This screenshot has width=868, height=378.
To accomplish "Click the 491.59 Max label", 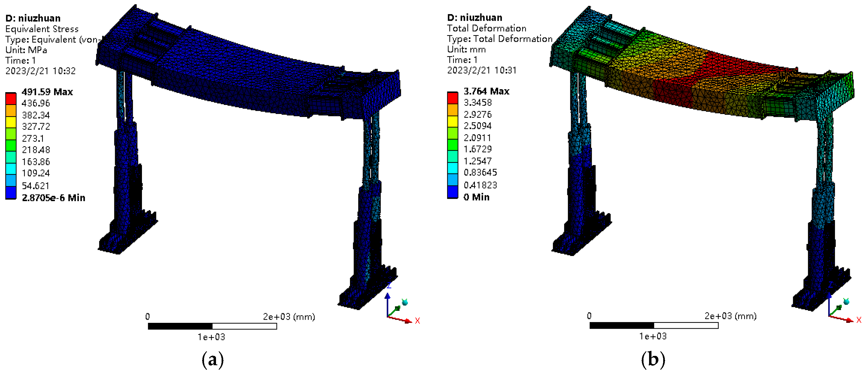I will [x=47, y=92].
